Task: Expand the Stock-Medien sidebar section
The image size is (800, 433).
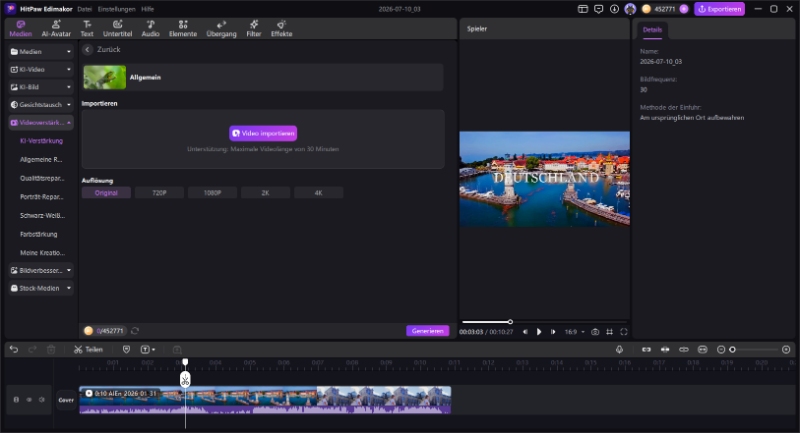Action: [41, 288]
